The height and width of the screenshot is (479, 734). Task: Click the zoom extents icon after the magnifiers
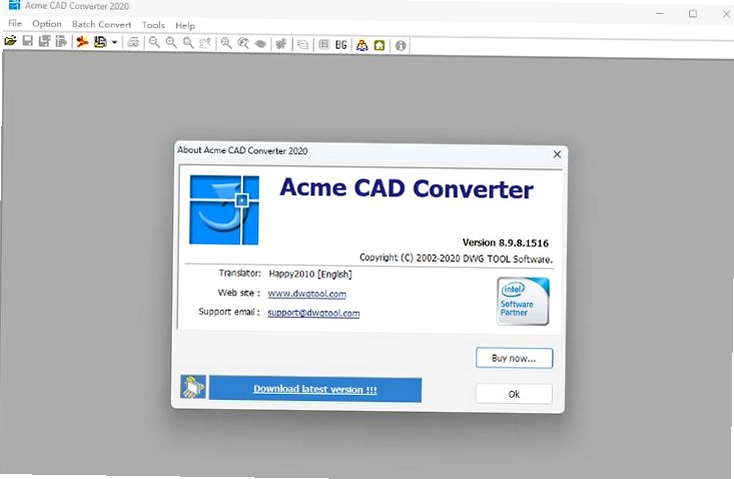(x=205, y=44)
